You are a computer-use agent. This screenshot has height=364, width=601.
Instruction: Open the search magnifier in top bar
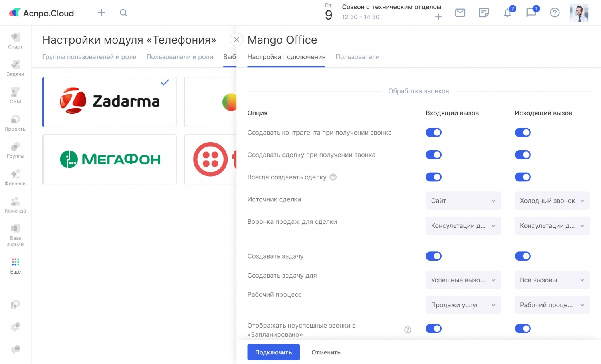(x=123, y=13)
